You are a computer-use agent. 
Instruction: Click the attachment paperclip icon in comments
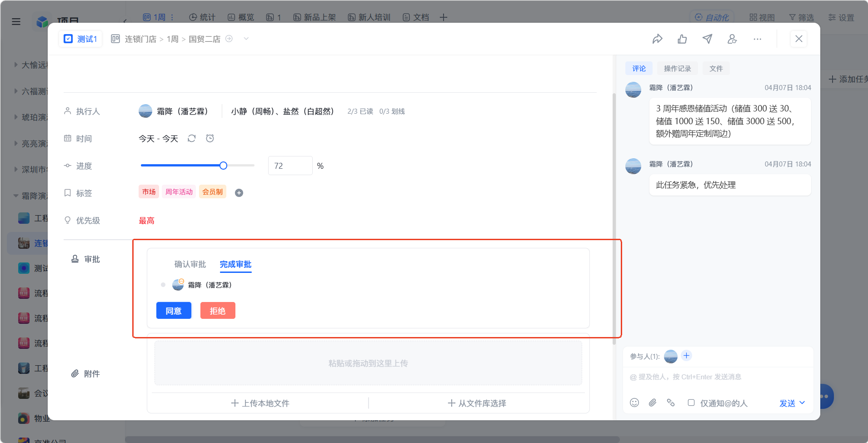point(653,403)
